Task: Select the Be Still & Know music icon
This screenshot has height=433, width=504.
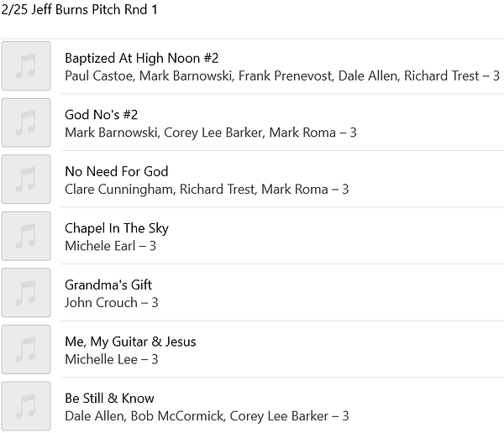Action: (26, 406)
